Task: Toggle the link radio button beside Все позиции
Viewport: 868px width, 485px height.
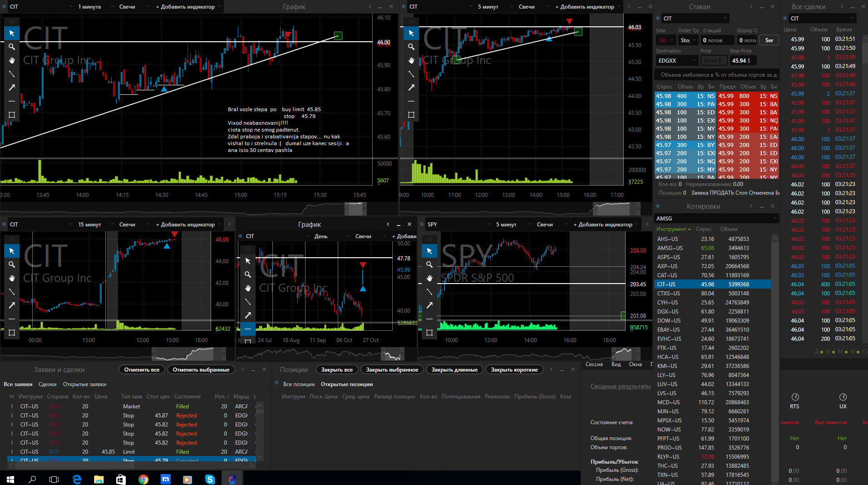Action: coord(277,383)
